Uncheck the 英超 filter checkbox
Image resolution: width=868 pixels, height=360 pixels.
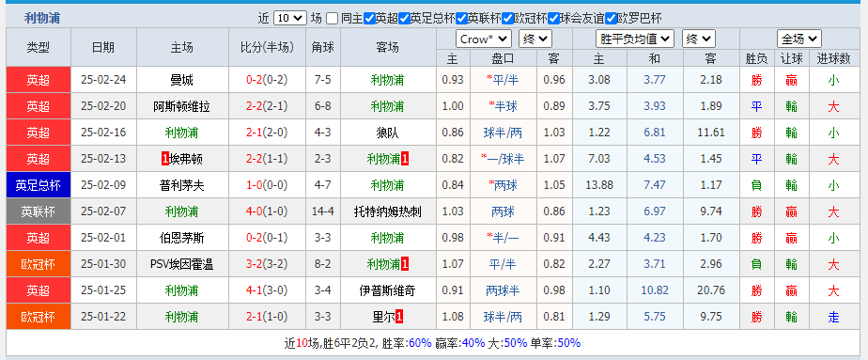tap(369, 18)
